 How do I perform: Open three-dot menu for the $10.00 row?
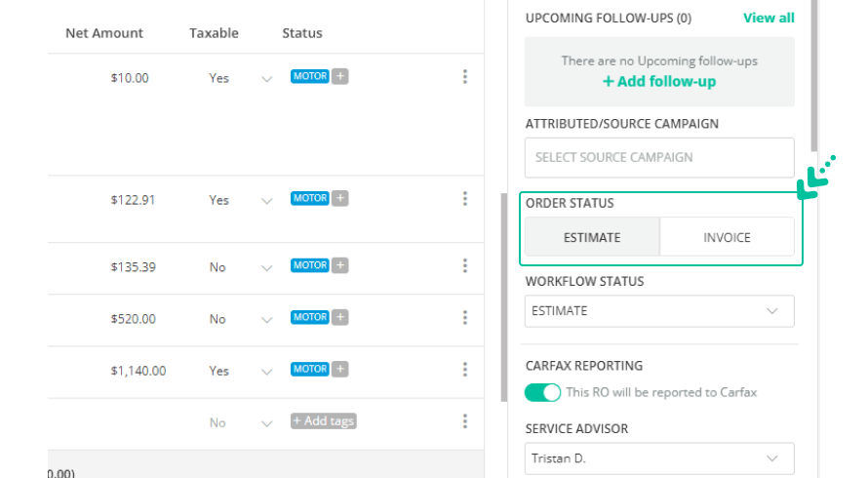coord(465,77)
